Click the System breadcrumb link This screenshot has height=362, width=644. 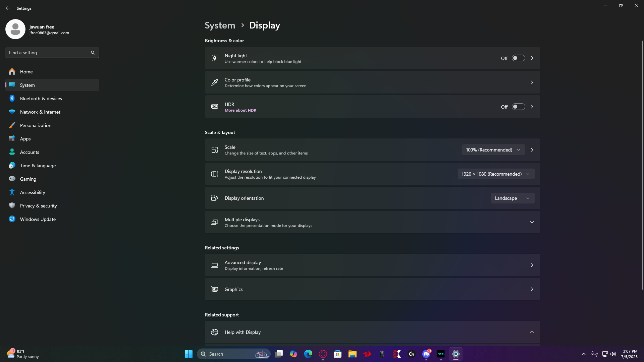pyautogui.click(x=220, y=25)
